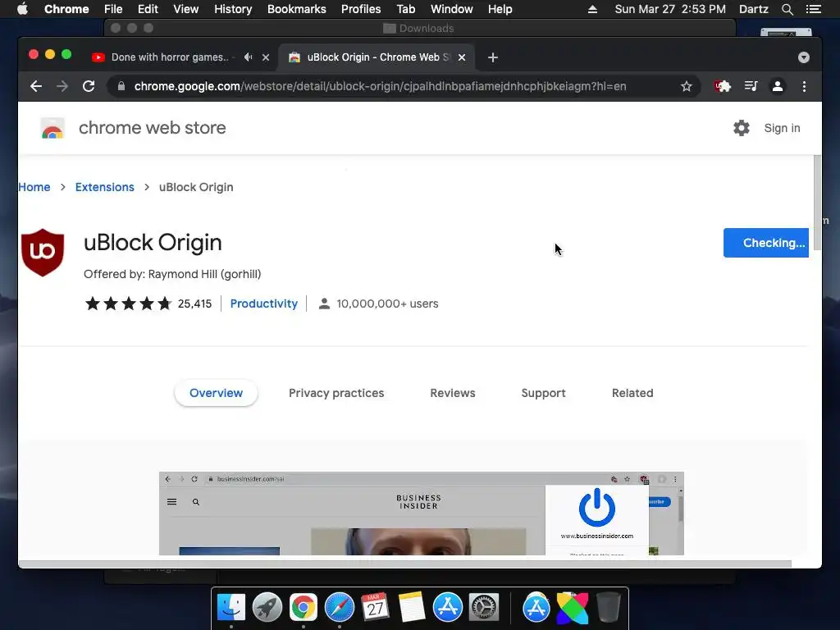Image resolution: width=840 pixels, height=630 pixels.
Task: Click the Checking... button
Action: click(x=765, y=243)
